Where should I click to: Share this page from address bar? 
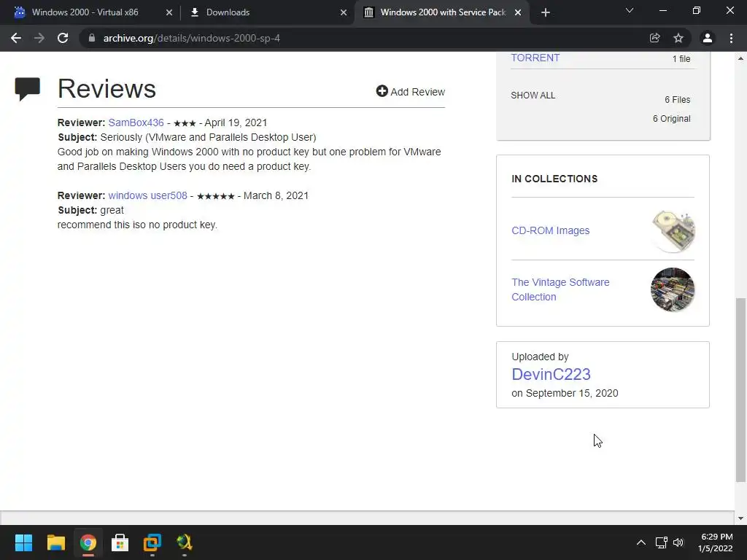click(x=655, y=38)
